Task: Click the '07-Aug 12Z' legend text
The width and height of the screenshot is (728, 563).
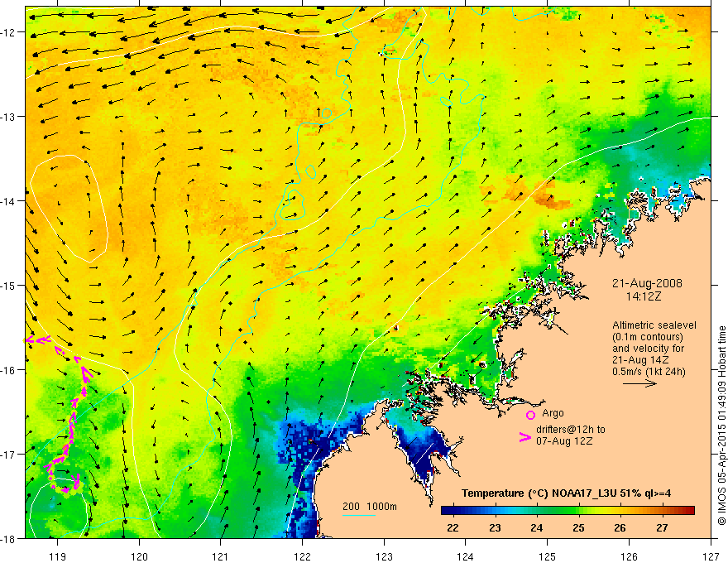Action: [x=564, y=441]
